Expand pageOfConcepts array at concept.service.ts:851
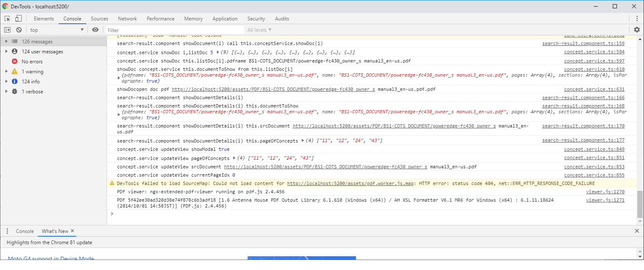 pyautogui.click(x=234, y=158)
